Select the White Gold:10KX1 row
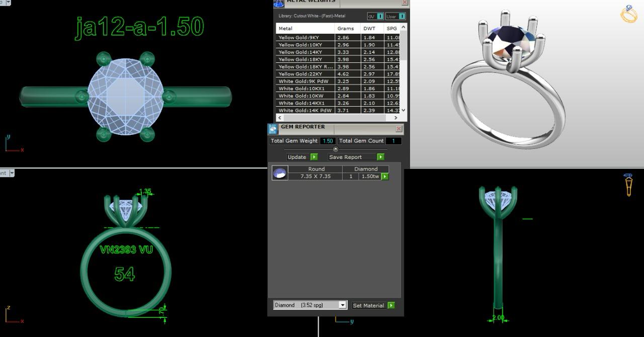The image size is (644, 337). [338, 89]
